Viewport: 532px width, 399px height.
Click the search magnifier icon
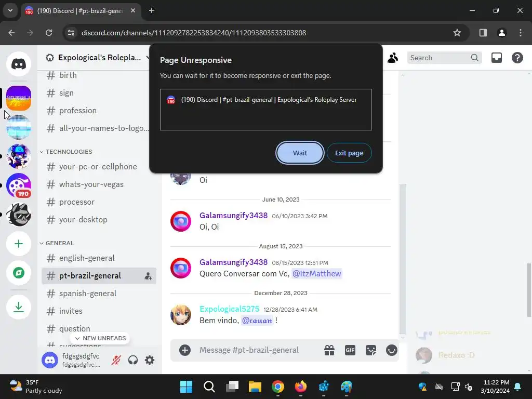474,58
